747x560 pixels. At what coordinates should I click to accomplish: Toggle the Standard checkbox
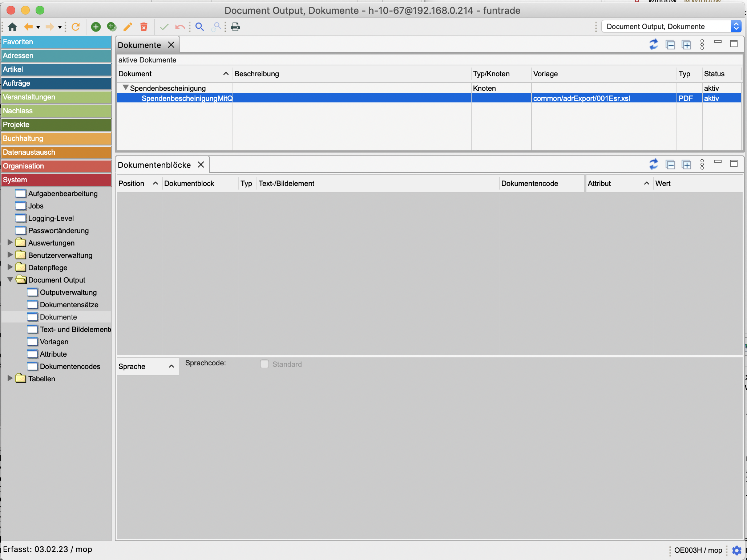point(265,364)
